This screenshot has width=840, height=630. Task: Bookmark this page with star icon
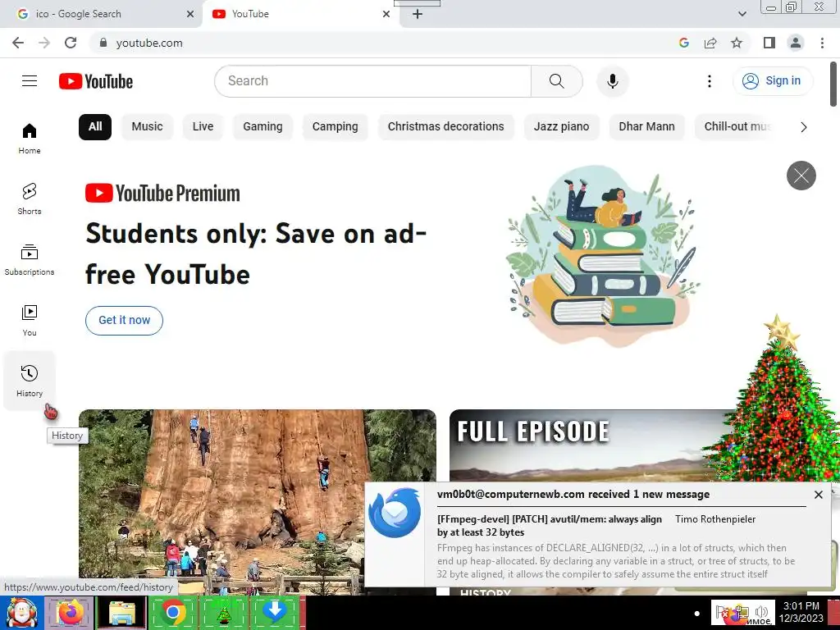coord(737,43)
